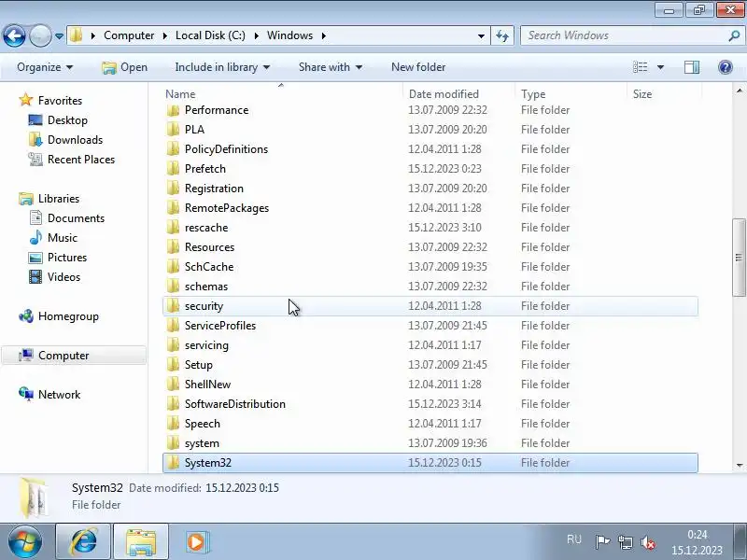Click the Forward navigation arrow
Viewport: 747px width, 560px height.
point(40,35)
